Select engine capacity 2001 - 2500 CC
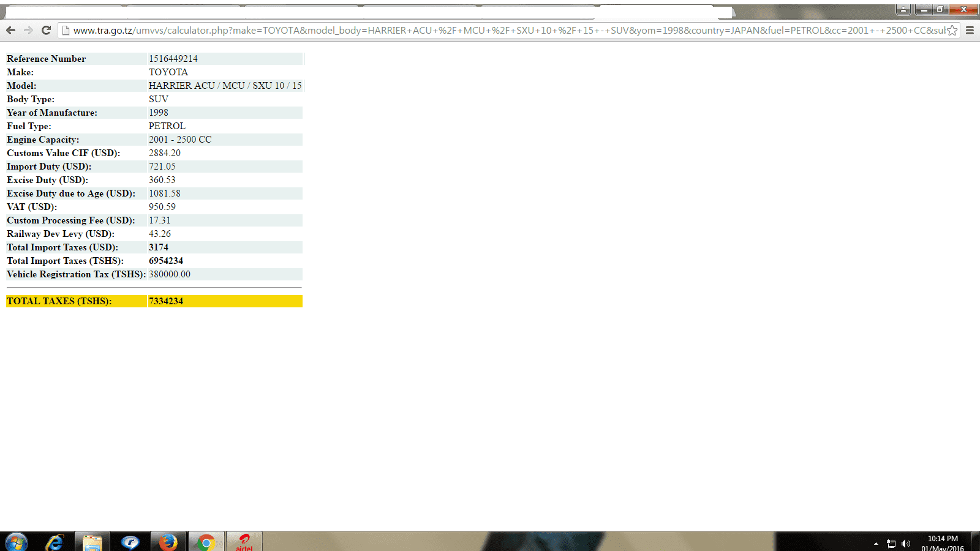This screenshot has width=980, height=551. tap(180, 140)
